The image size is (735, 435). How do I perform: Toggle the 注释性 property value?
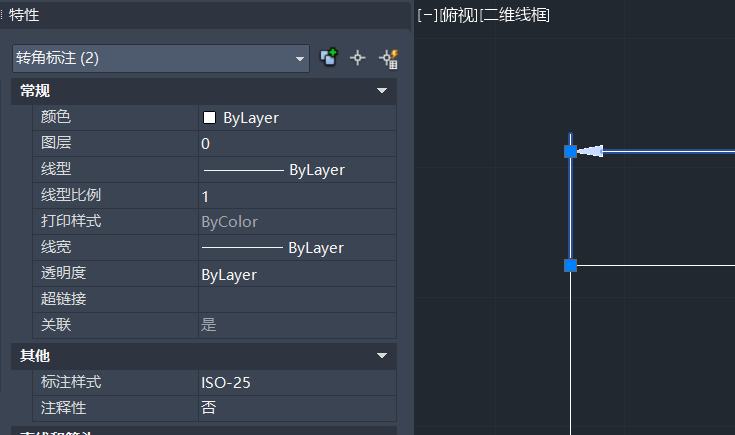pyautogui.click(x=296, y=407)
